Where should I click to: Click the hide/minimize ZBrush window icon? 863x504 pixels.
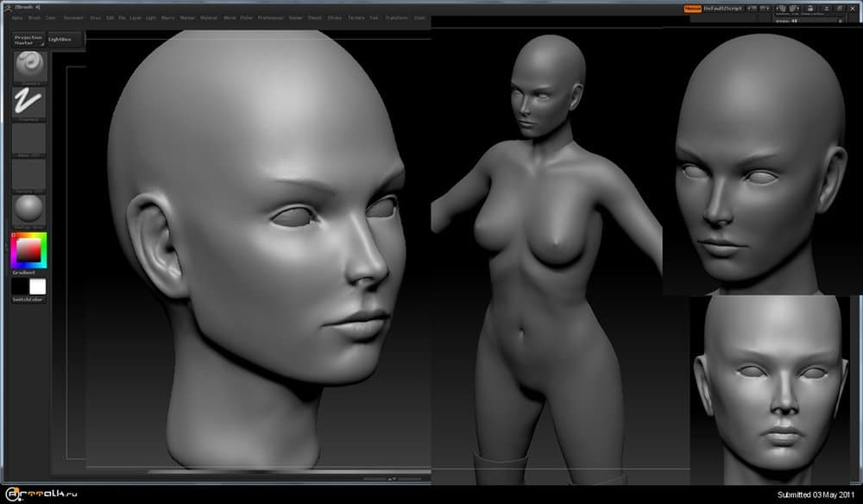[826, 9]
